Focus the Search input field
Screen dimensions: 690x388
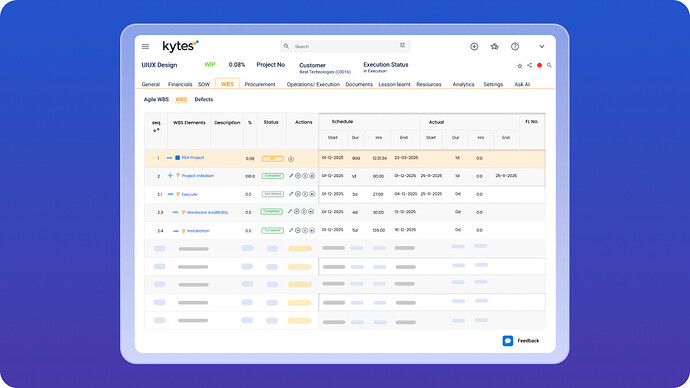point(345,46)
